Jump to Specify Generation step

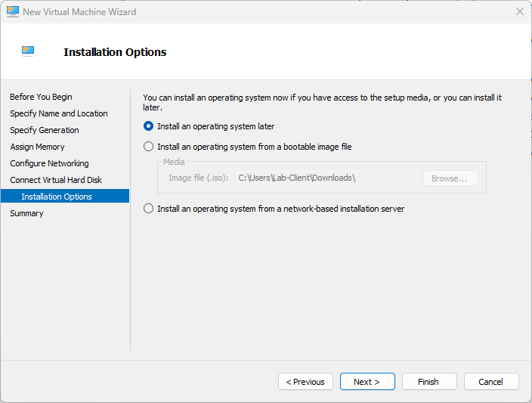(44, 130)
